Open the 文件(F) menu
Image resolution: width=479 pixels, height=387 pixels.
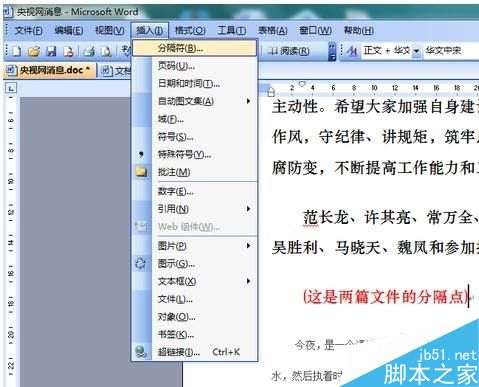tap(28, 31)
